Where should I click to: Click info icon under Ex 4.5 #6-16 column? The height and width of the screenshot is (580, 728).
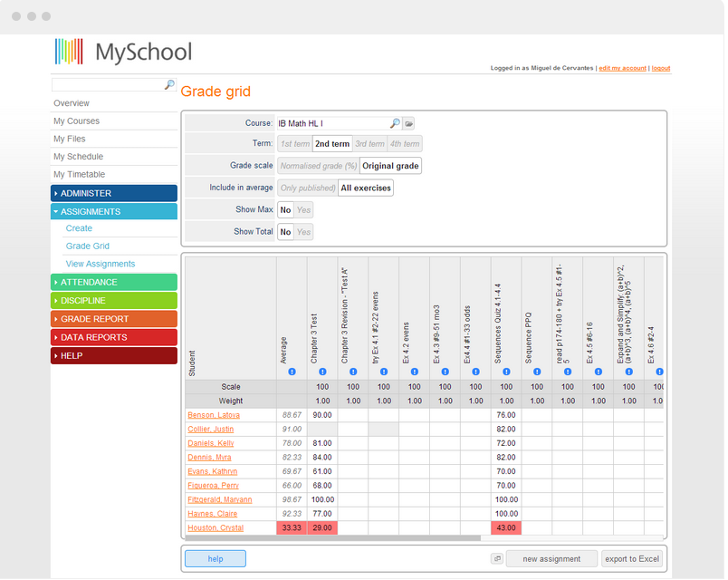click(x=598, y=372)
